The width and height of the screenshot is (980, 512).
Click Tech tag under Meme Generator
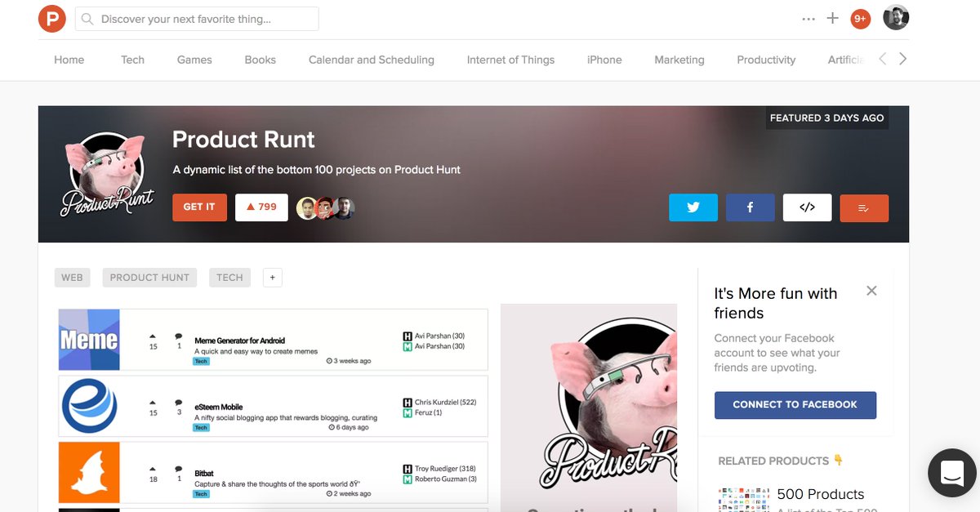click(x=201, y=361)
